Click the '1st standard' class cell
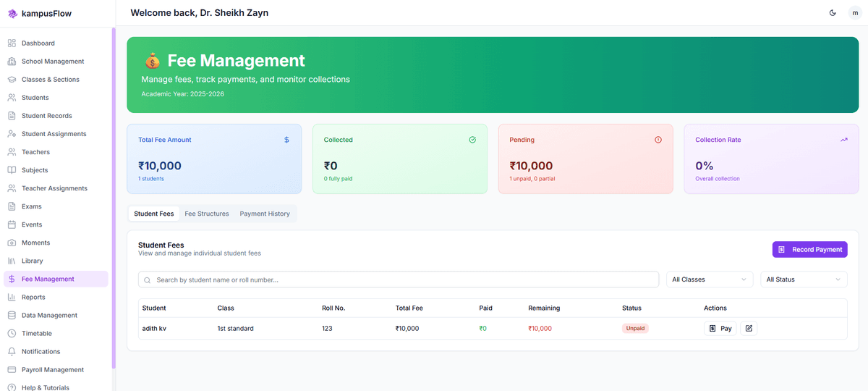868x391 pixels. tap(235, 328)
